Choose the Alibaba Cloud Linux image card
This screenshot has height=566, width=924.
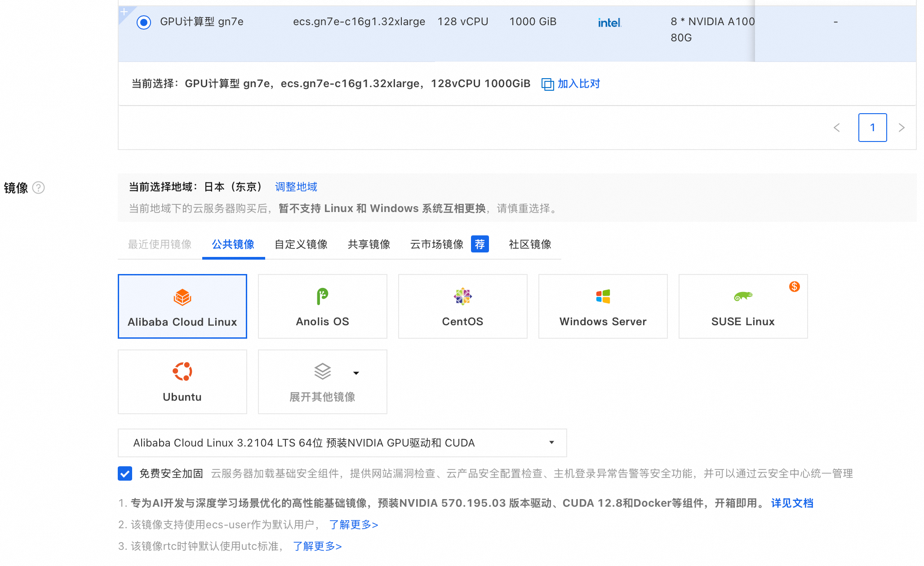point(182,306)
